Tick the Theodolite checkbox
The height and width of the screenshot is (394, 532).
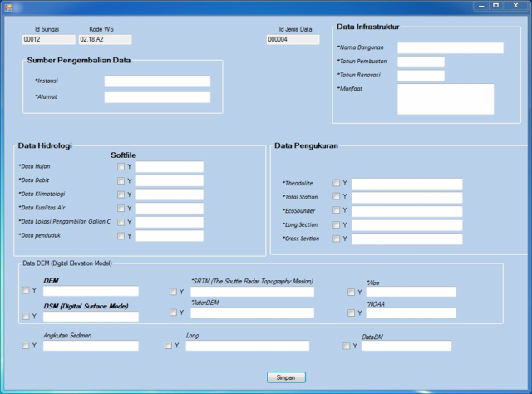tap(337, 184)
